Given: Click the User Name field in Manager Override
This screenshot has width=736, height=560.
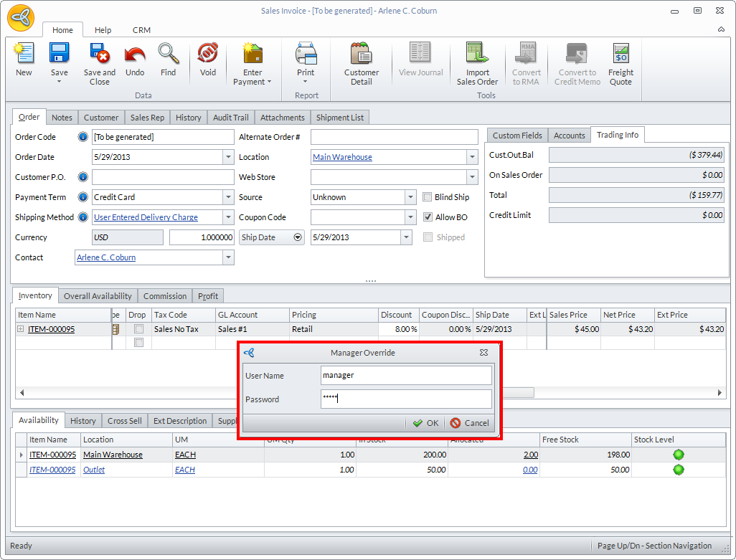Looking at the screenshot, I should [x=406, y=375].
